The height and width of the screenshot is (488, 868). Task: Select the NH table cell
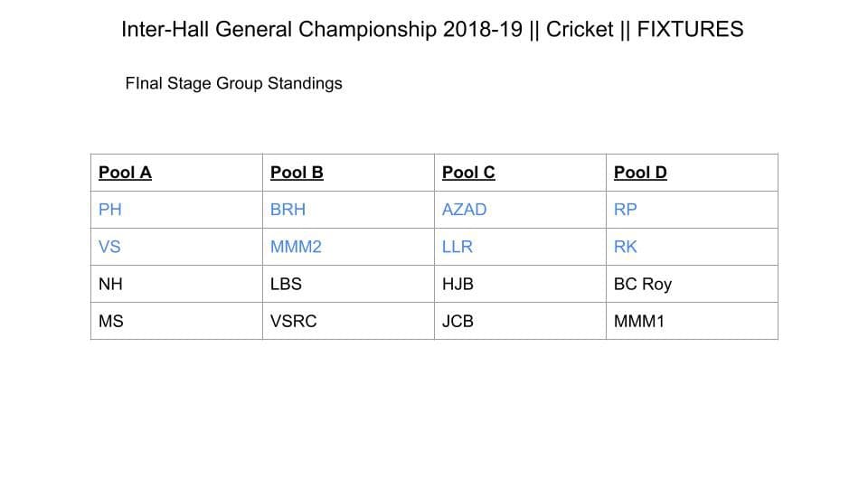point(176,284)
